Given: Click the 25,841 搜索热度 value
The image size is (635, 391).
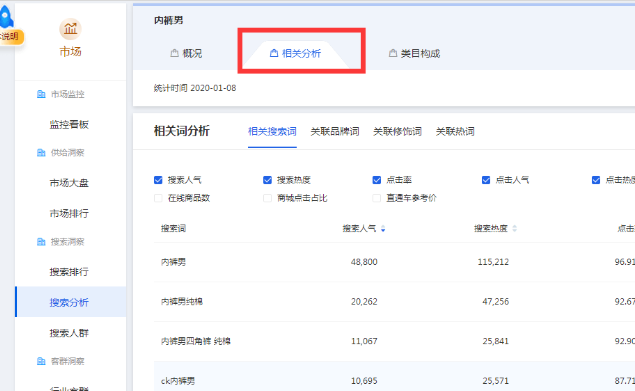Looking at the screenshot, I should tap(496, 341).
